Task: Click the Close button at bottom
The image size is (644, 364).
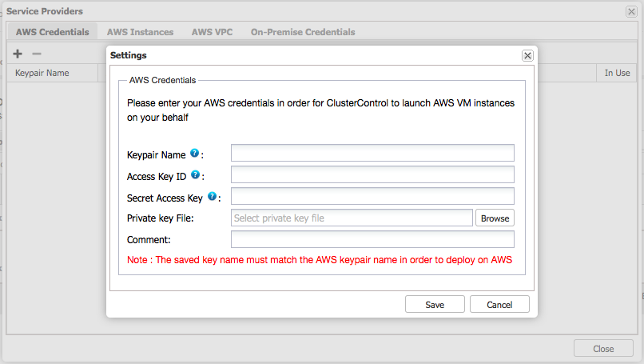Action: pyautogui.click(x=603, y=348)
